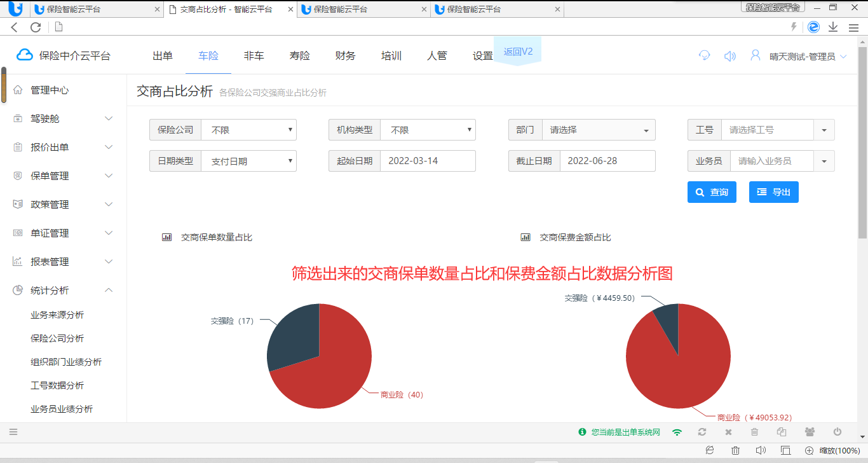Open browser download icon

tap(833, 27)
